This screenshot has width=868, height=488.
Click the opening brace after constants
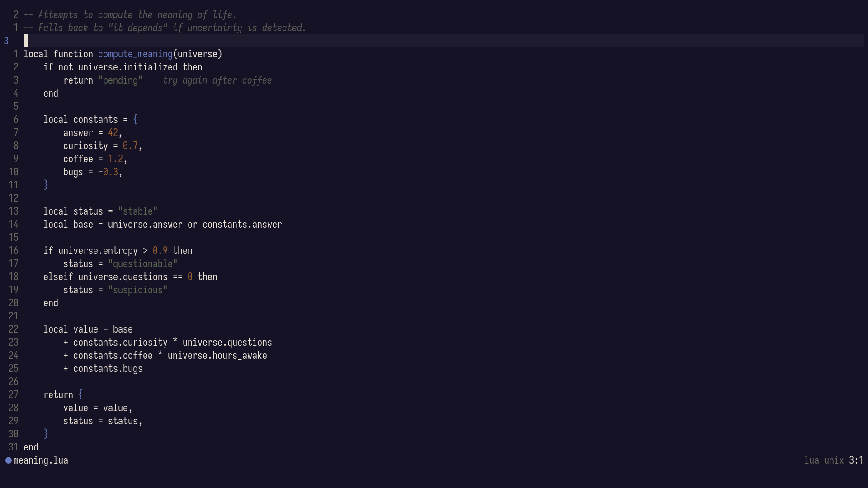[135, 120]
